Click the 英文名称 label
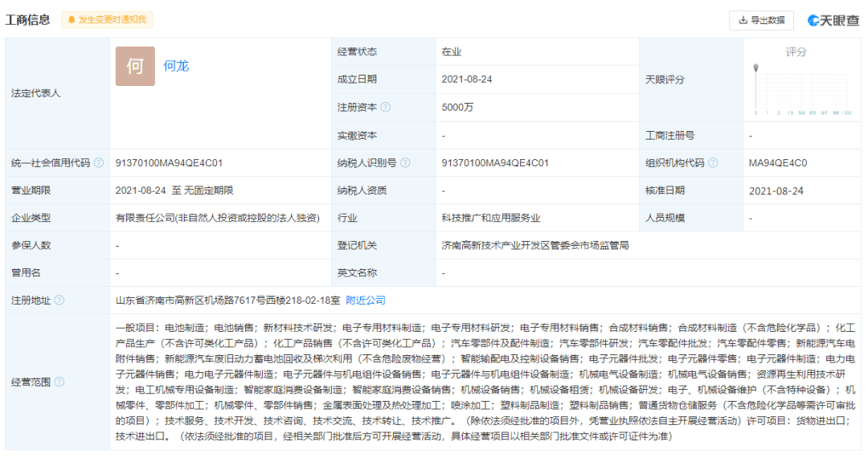The height and width of the screenshot is (458, 868). coord(357,272)
